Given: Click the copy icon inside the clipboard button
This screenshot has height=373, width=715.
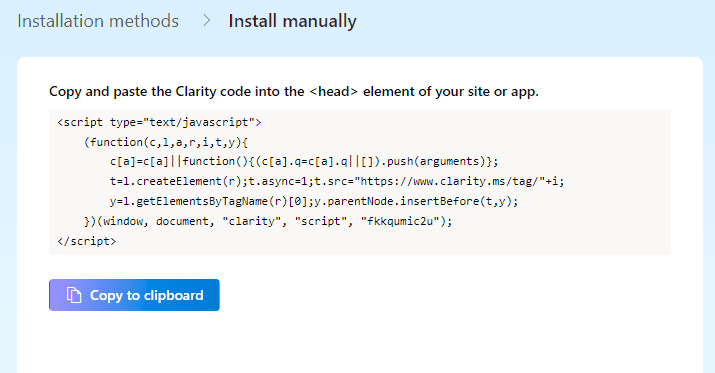Looking at the screenshot, I should tap(74, 295).
